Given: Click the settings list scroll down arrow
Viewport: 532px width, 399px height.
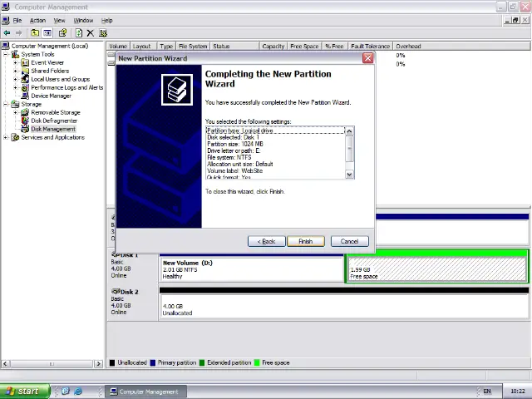Looking at the screenshot, I should [349, 175].
